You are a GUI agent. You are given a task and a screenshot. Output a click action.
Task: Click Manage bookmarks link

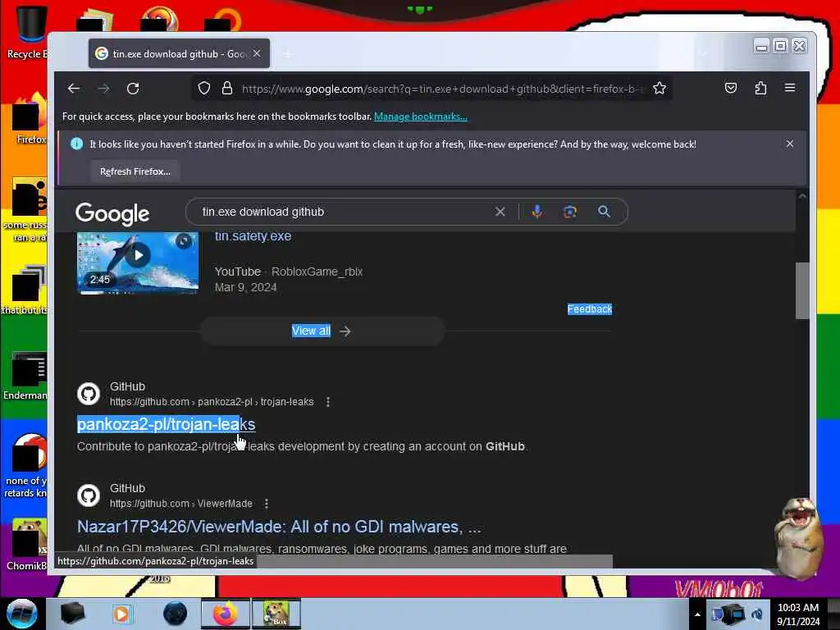(x=421, y=116)
